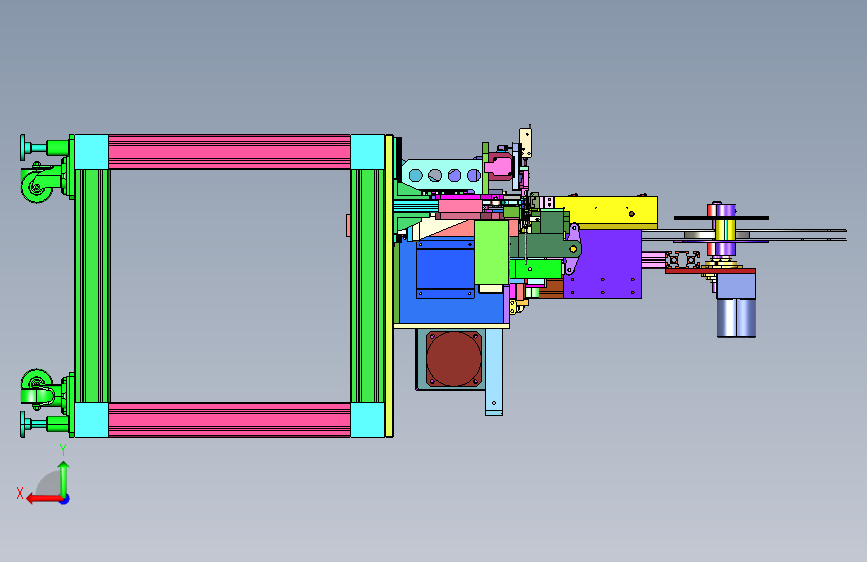
Task: Click the green Y axis arrow on triad
Action: coord(64,478)
